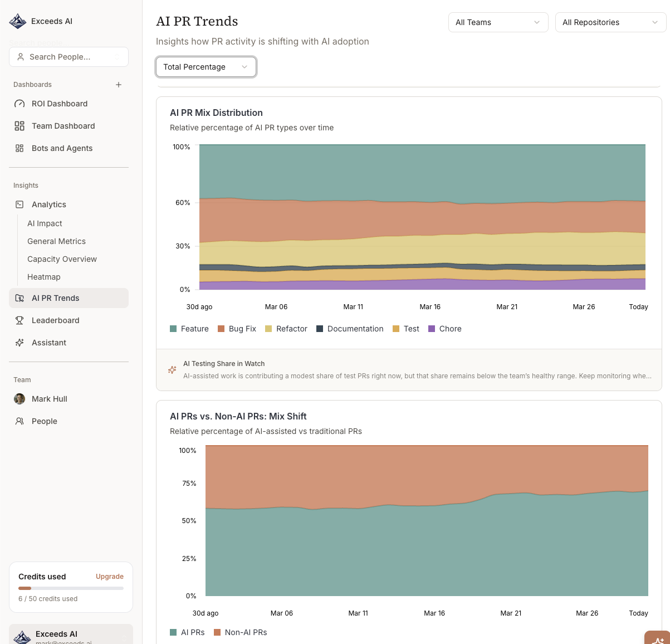
Task: Click the AI PR Mix Distribution heading
Action: (216, 113)
